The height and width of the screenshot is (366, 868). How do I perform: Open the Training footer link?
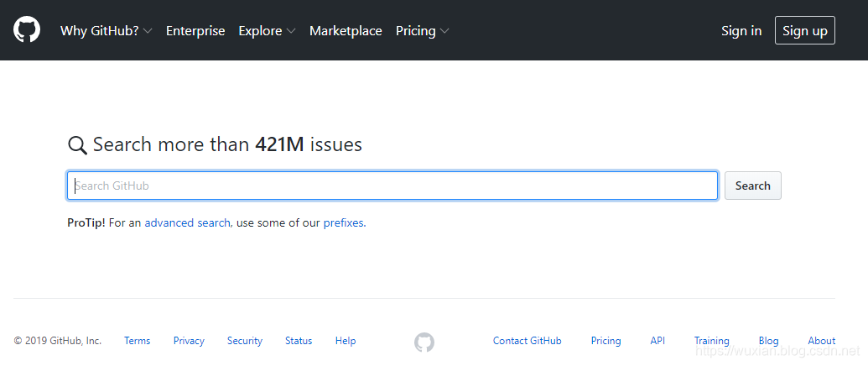tap(711, 341)
